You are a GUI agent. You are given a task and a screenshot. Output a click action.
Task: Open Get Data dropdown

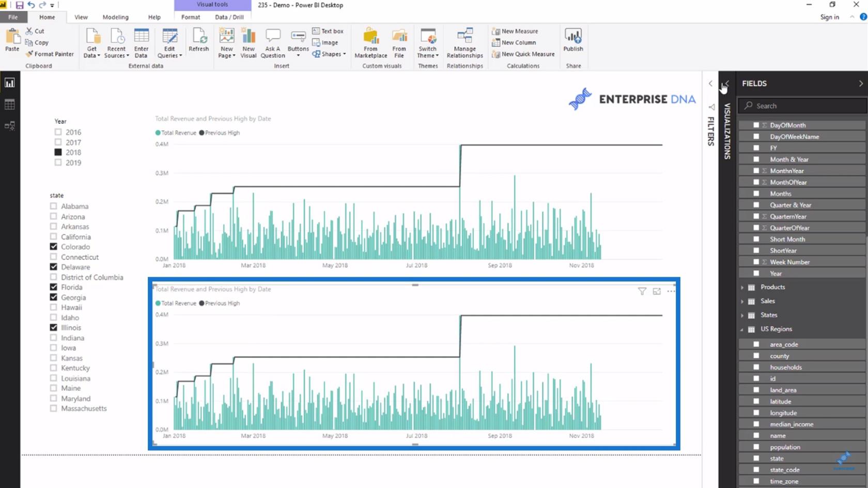pyautogui.click(x=91, y=43)
